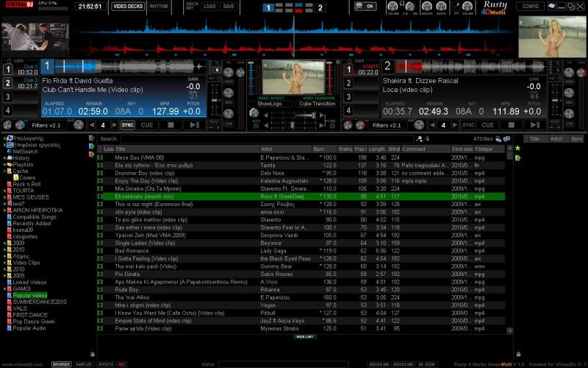This screenshot has width=588, height=368.
Task: Stop playback on deck 1
Action: click(x=171, y=125)
